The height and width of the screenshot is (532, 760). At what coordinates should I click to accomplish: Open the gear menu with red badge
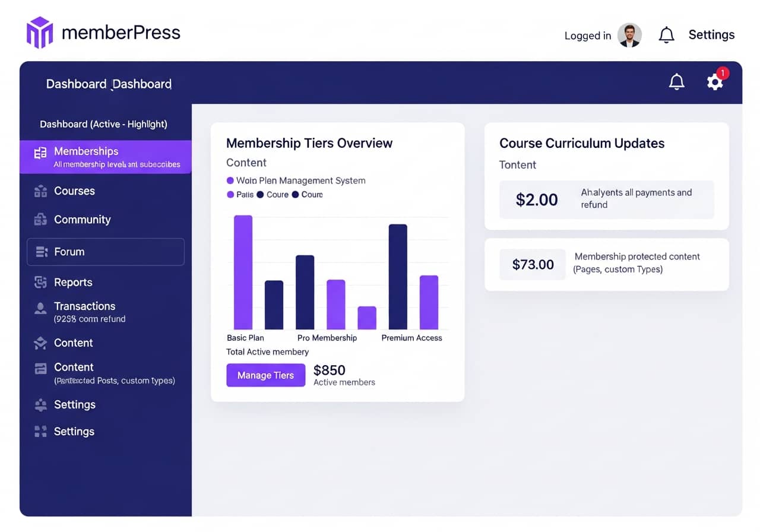715,82
